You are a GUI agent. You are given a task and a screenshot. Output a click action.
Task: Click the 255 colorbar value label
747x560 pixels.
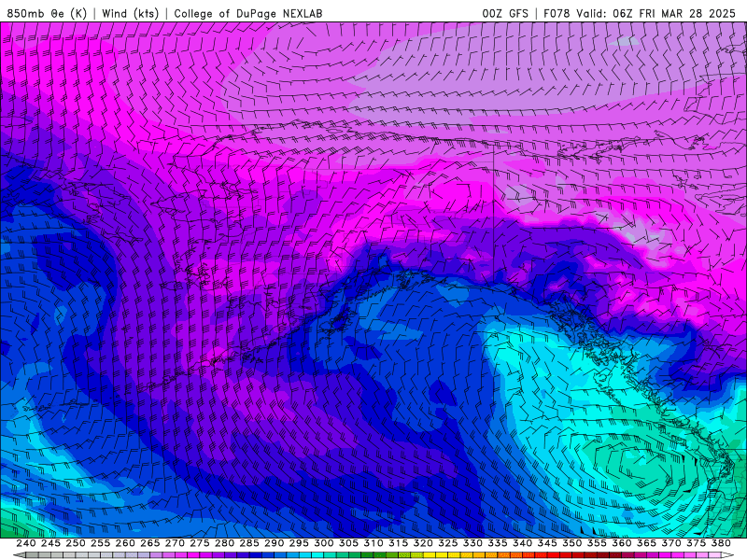[x=100, y=543]
